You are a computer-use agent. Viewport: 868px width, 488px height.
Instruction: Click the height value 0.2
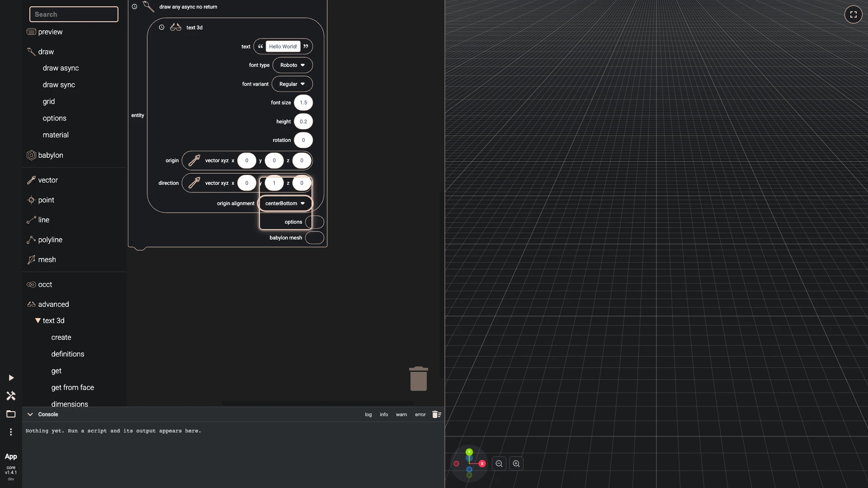tap(303, 122)
